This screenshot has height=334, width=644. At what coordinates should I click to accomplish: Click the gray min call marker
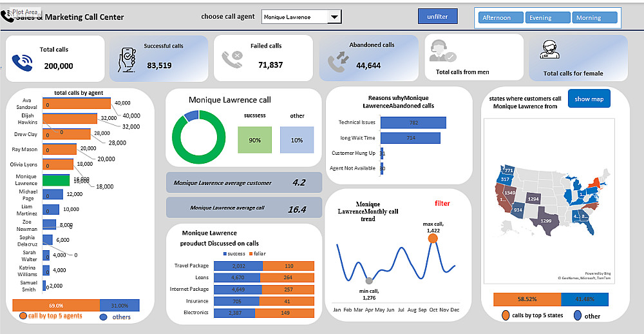369,281
